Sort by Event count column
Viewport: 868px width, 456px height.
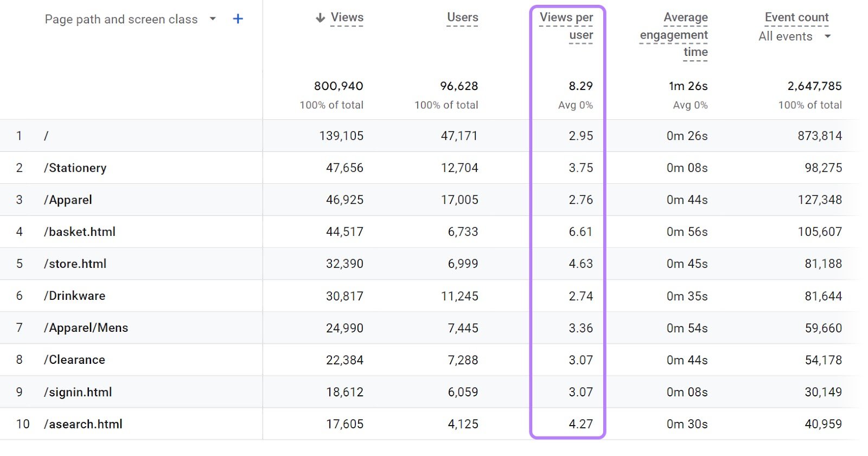coord(796,17)
